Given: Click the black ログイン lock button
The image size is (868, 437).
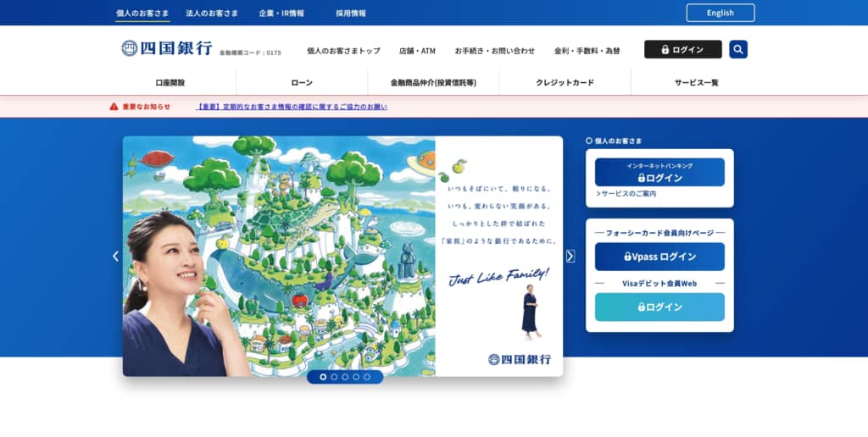Looking at the screenshot, I should (x=682, y=49).
